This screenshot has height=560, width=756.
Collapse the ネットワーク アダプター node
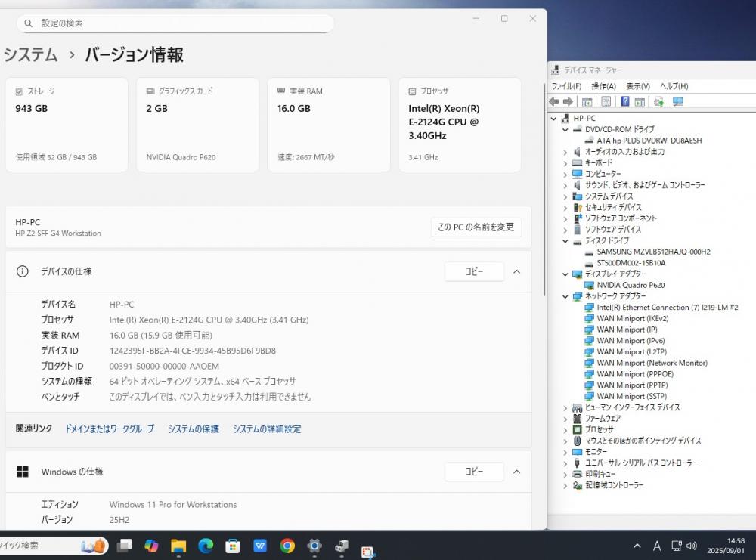tap(565, 296)
